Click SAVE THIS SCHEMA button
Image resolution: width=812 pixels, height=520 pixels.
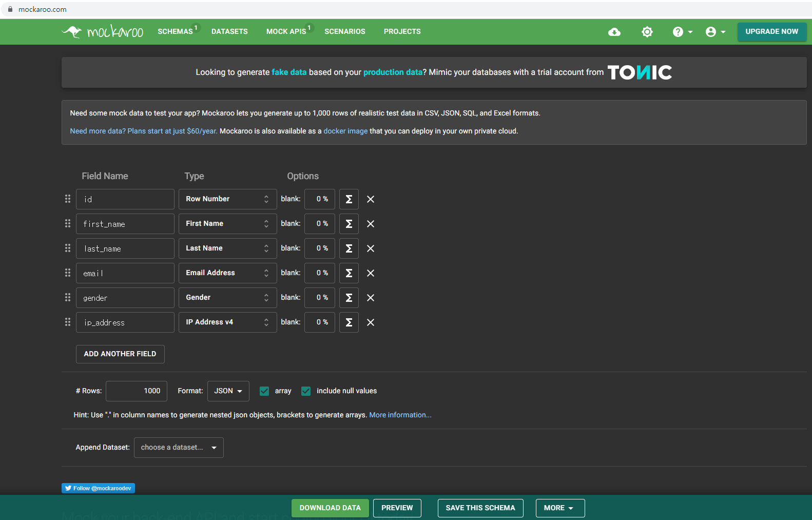[480, 508]
